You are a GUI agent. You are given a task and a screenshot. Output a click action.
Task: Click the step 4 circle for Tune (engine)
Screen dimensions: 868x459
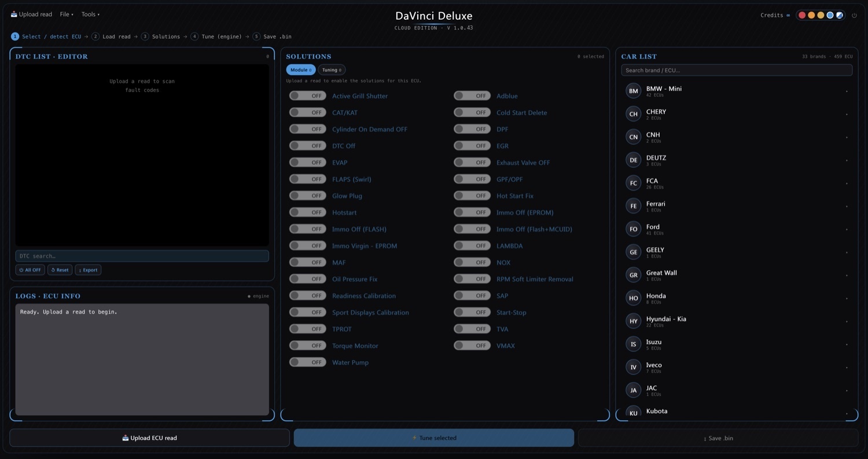(x=194, y=36)
